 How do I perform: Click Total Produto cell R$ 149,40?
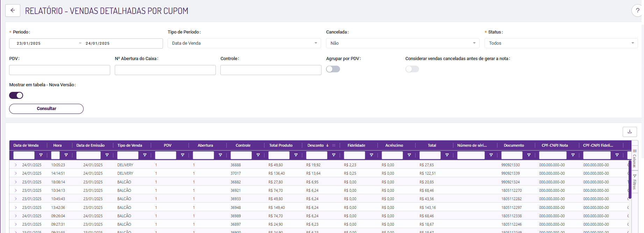point(276,207)
